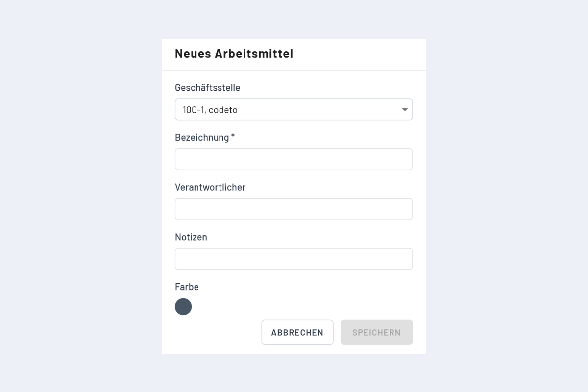Image resolution: width=588 pixels, height=392 pixels.
Task: Click the Geschäftsstelle field label
Action: coord(207,87)
